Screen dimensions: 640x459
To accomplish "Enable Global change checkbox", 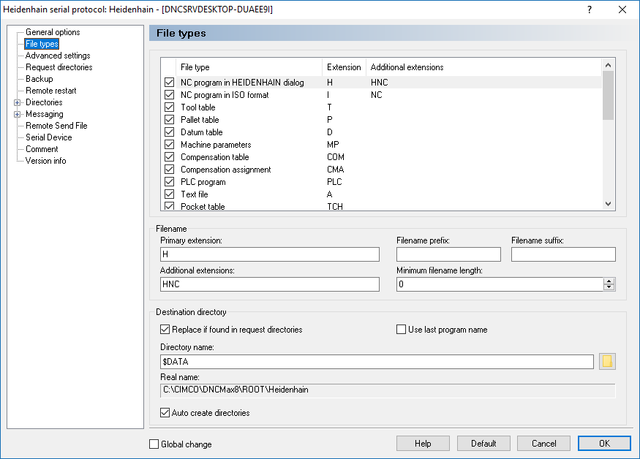I will (154, 444).
